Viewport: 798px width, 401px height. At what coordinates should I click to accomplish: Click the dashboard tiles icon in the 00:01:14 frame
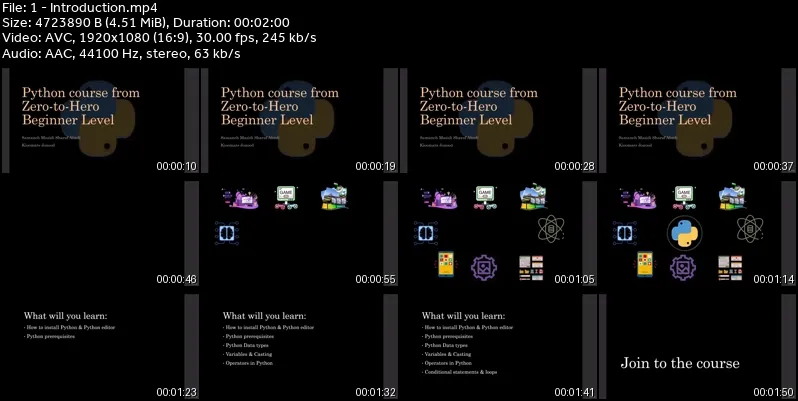[x=730, y=268]
